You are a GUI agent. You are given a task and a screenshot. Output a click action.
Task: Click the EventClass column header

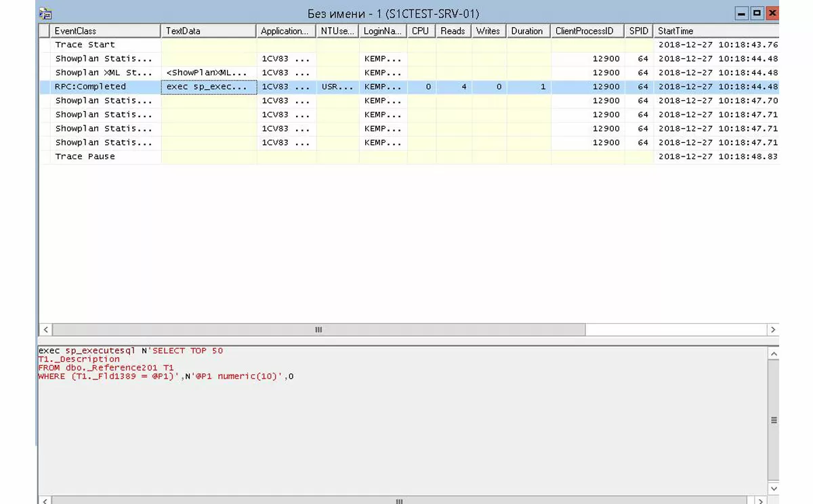(106, 30)
